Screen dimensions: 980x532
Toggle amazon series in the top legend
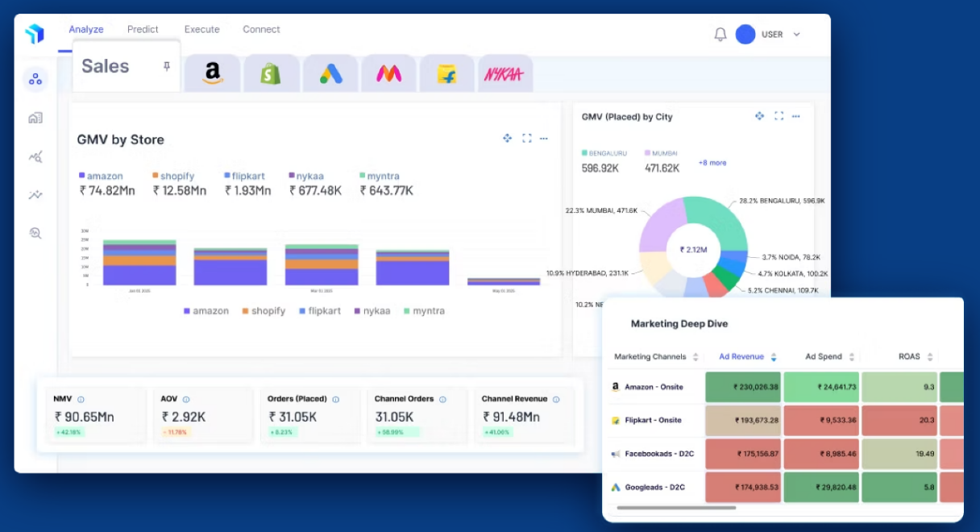pos(101,176)
